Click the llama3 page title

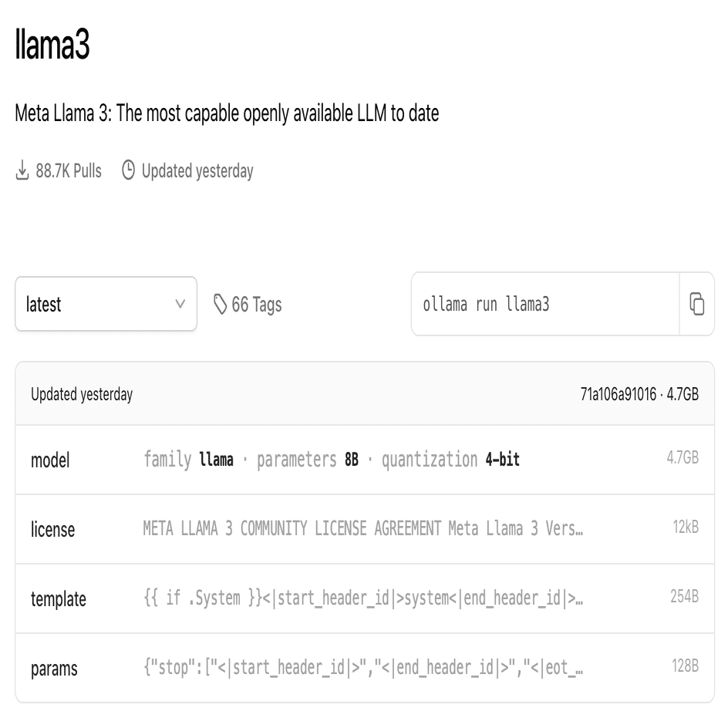click(52, 46)
